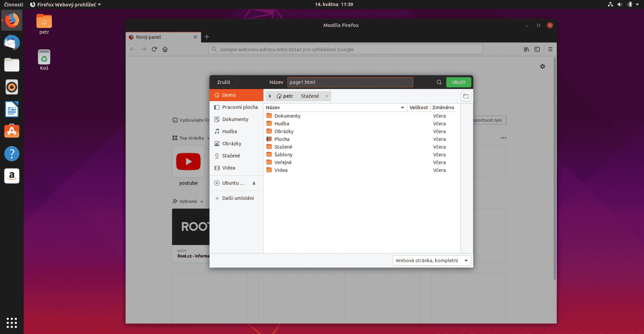This screenshot has width=644, height=334.
Task: Open a new tab with plus icon
Action: (207, 37)
